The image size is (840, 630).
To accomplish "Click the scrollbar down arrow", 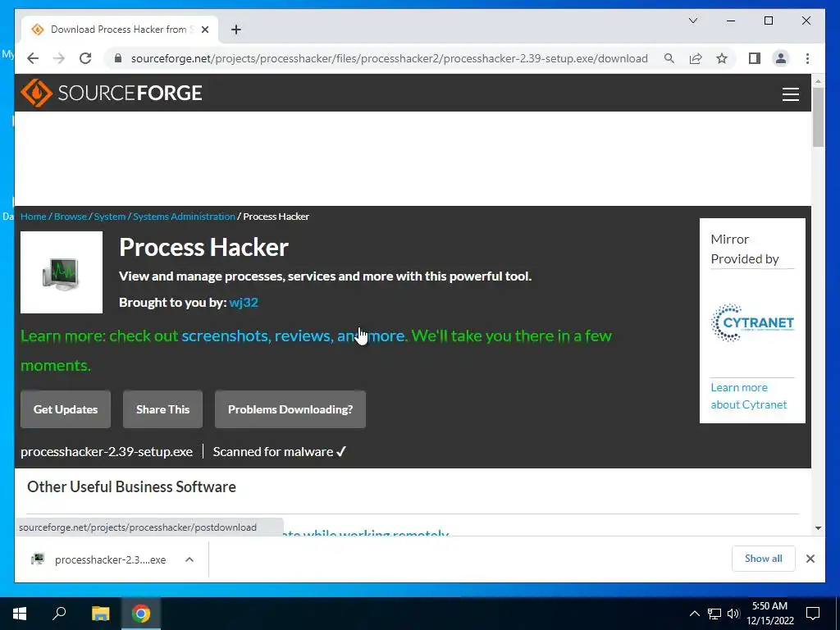I will point(818,528).
